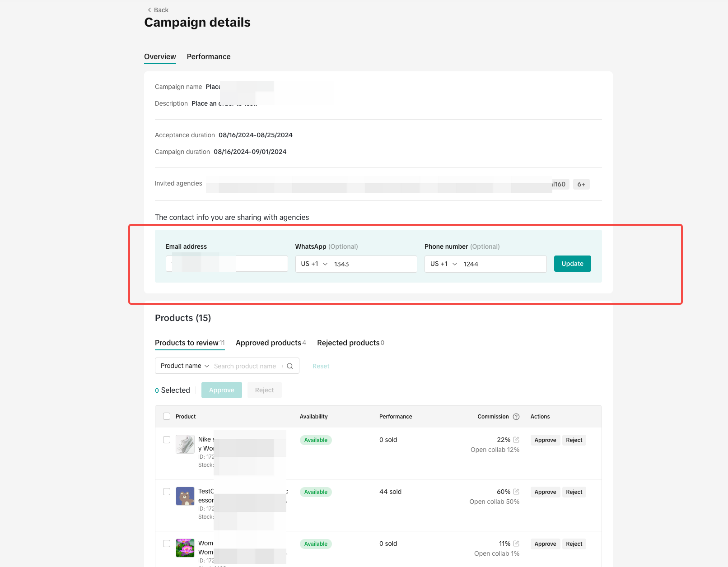
Task: Edit the 11% commission pencil icon
Action: (516, 544)
